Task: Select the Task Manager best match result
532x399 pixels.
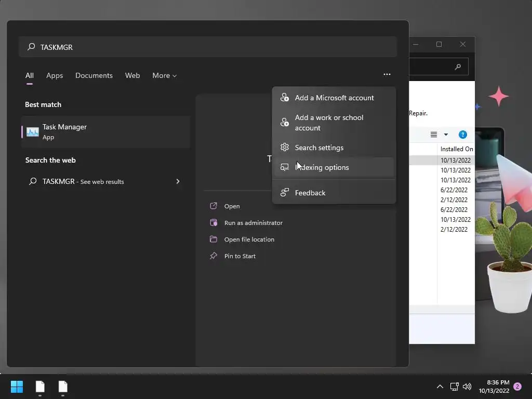Action: (105, 132)
